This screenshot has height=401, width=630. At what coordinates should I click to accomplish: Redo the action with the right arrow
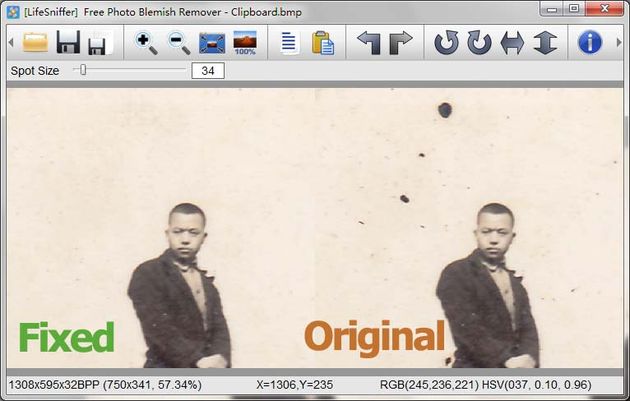pyautogui.click(x=401, y=43)
